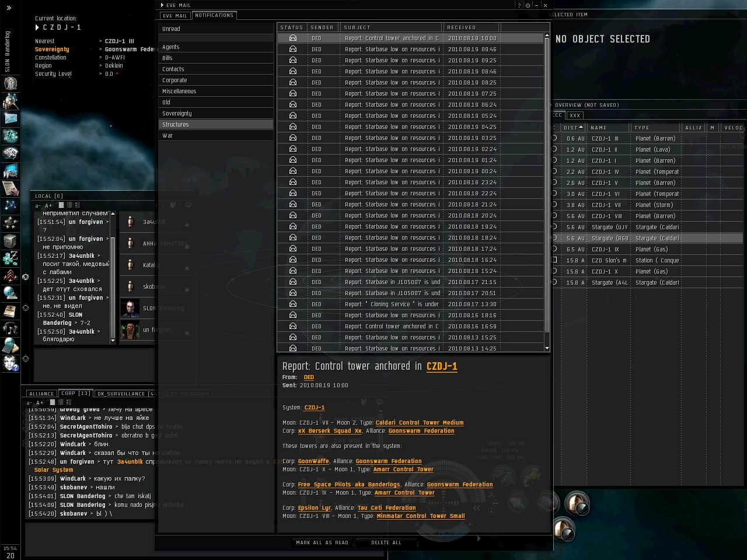This screenshot has height=560, width=747.
Task: Increase Local chat font size with A+
Action: 48,205
